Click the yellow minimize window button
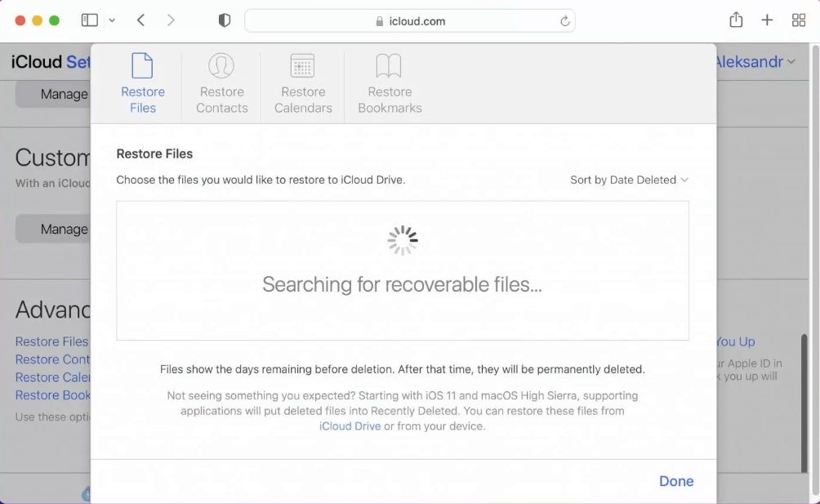Screen dimensions: 820x504 37,20
